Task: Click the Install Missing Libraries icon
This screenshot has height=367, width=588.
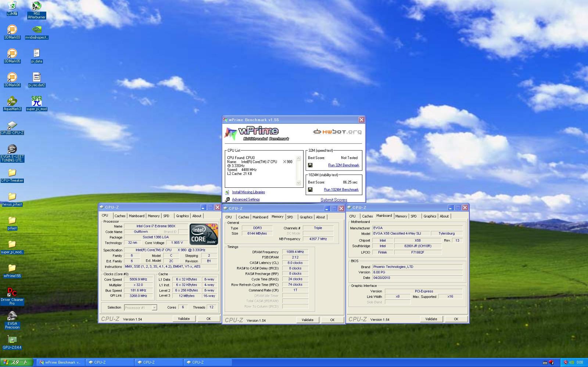Action: tap(227, 192)
